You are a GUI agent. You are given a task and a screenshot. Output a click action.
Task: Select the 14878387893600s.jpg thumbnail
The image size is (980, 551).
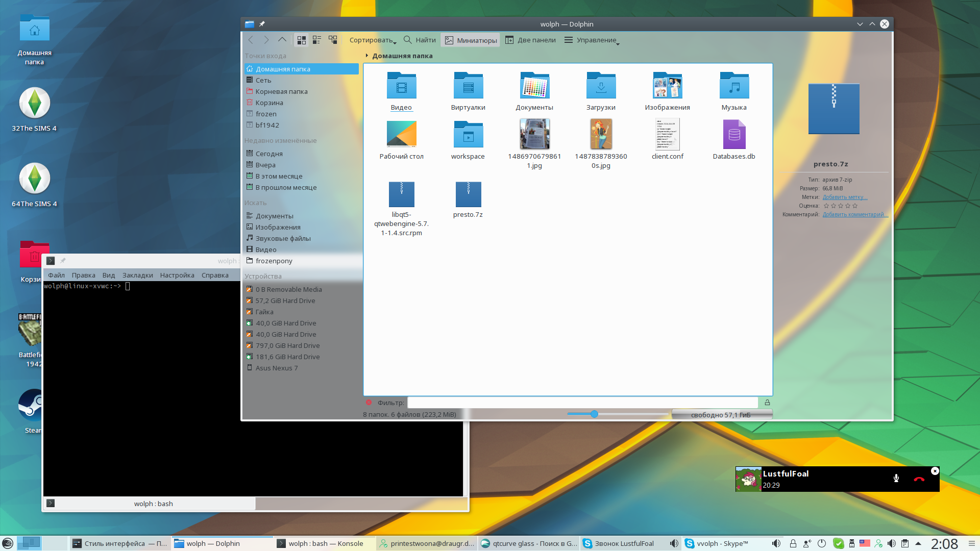point(601,134)
